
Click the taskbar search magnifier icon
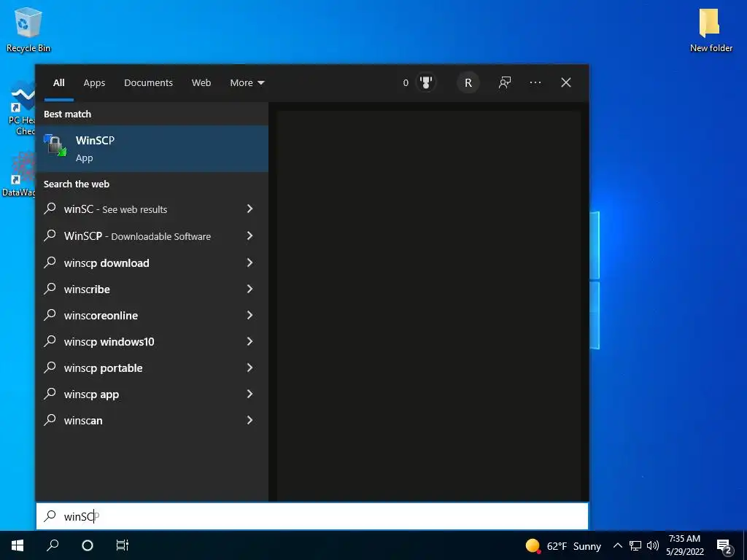coord(53,545)
